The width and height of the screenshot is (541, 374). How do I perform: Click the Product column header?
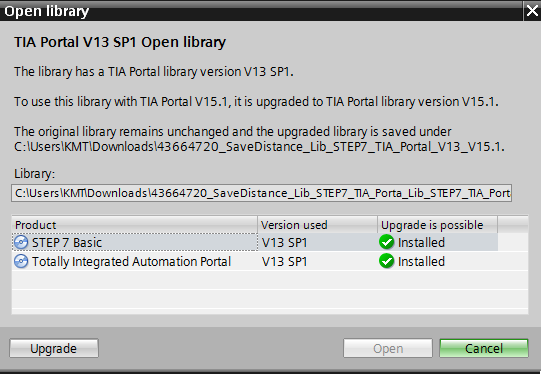pyautogui.click(x=135, y=225)
